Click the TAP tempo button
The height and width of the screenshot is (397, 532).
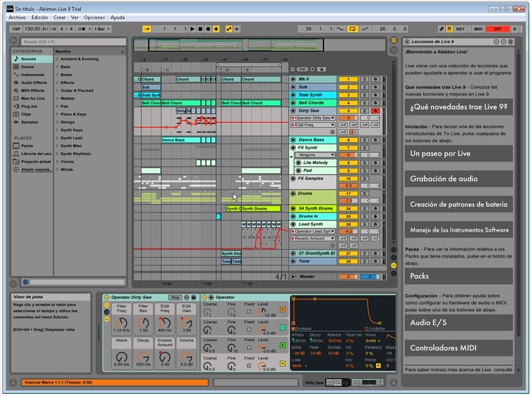[16, 29]
